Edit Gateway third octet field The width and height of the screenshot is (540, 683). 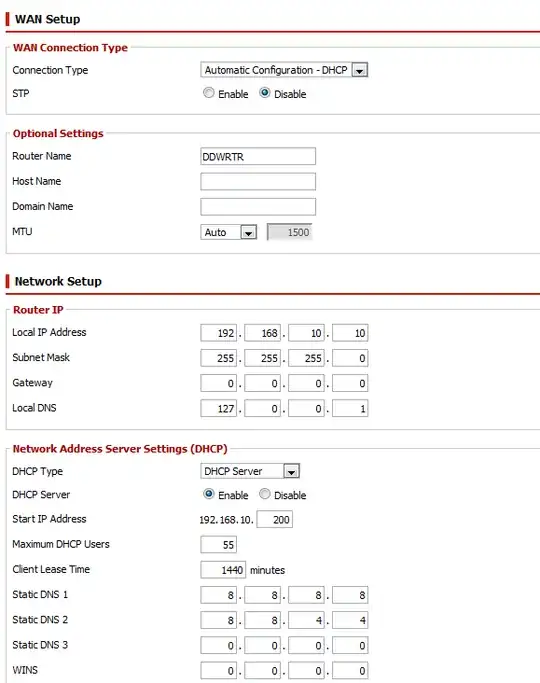[x=306, y=383]
